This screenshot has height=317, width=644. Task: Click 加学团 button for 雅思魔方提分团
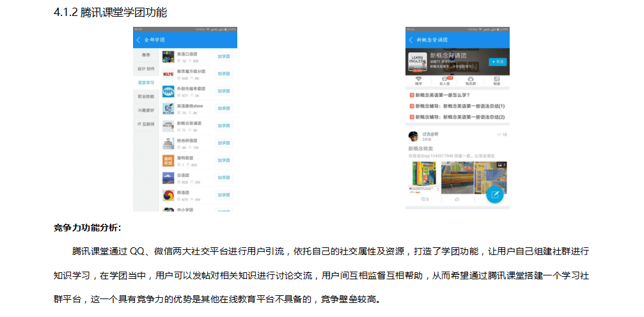pyautogui.click(x=224, y=74)
